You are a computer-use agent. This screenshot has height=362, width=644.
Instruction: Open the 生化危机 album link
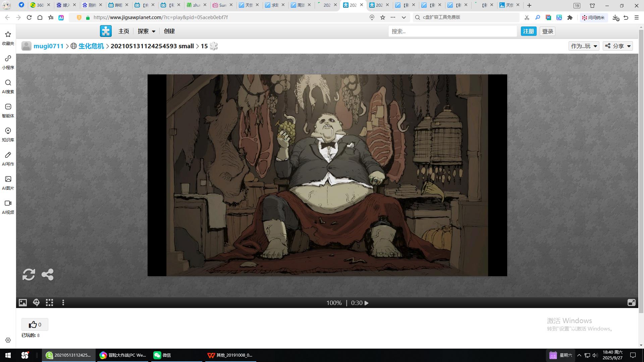pyautogui.click(x=91, y=46)
